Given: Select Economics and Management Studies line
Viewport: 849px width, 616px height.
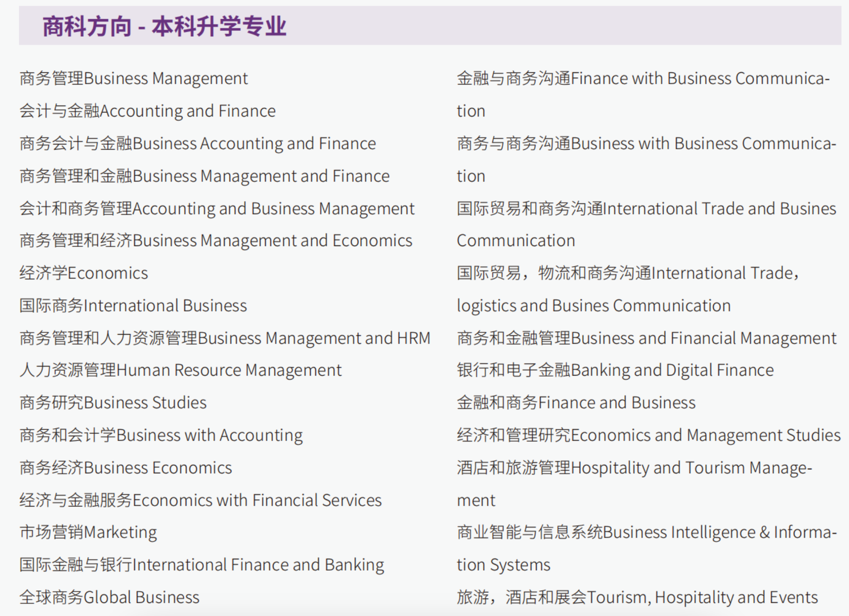Looking at the screenshot, I should pyautogui.click(x=649, y=435).
